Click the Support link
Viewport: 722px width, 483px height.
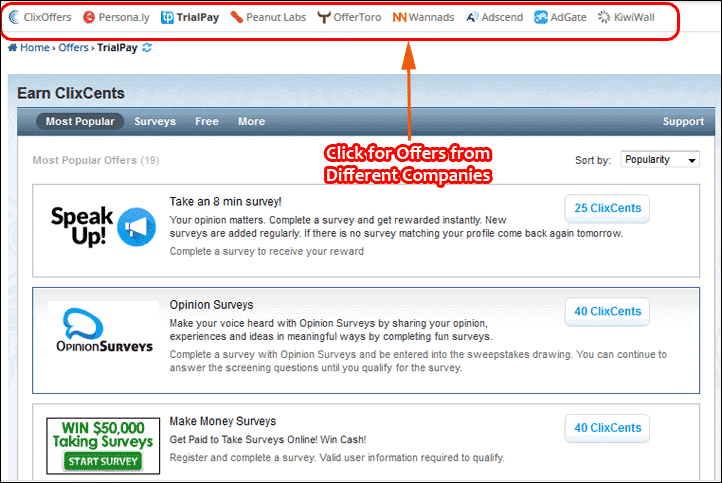(683, 122)
